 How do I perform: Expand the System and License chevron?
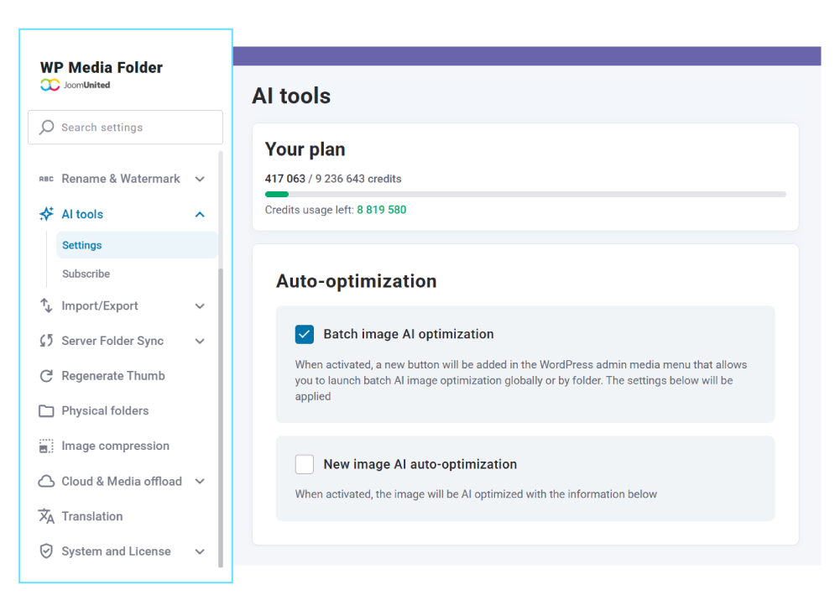200,551
